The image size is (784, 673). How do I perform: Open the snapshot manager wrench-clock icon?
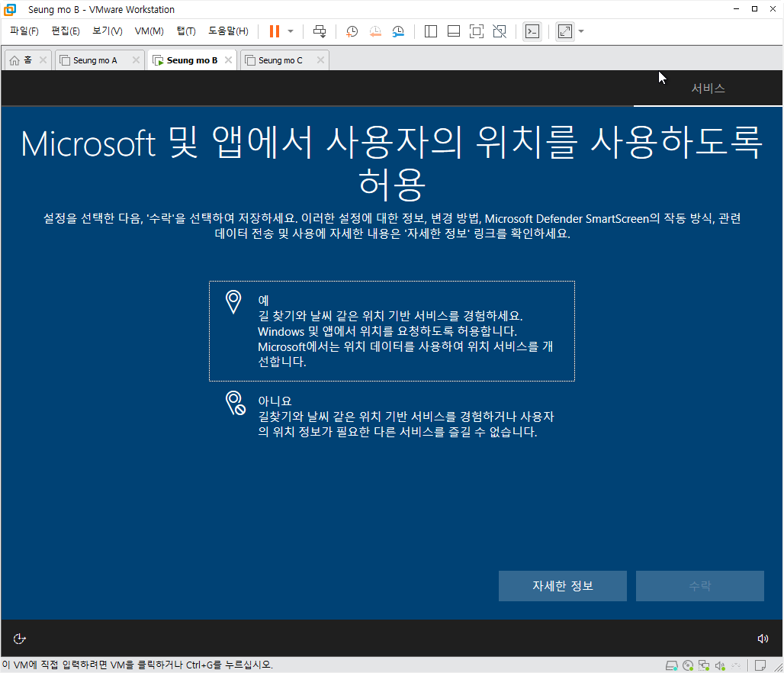[398, 31]
